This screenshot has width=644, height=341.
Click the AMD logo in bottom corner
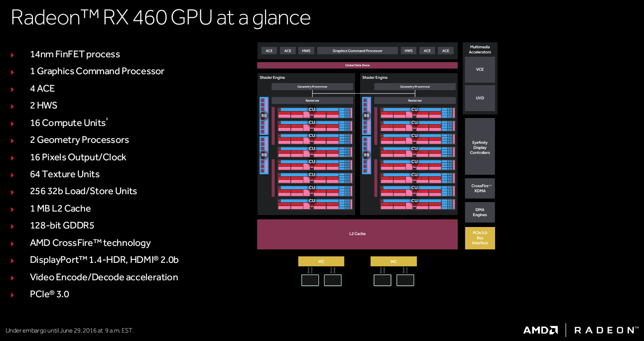tap(540, 330)
